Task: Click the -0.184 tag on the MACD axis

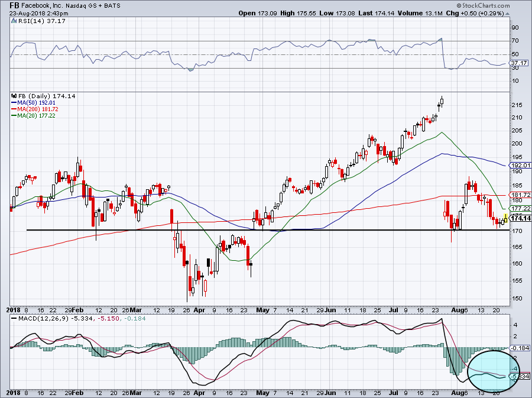Action: (520, 348)
